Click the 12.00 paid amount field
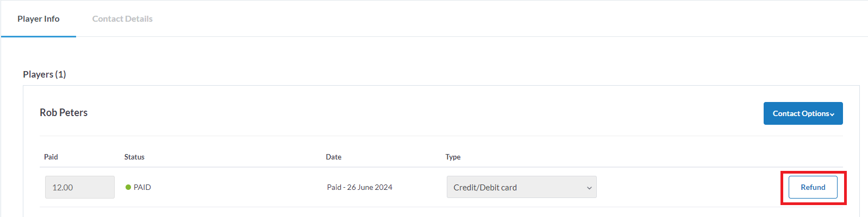Viewport: 868px width, 217px height. (x=79, y=187)
